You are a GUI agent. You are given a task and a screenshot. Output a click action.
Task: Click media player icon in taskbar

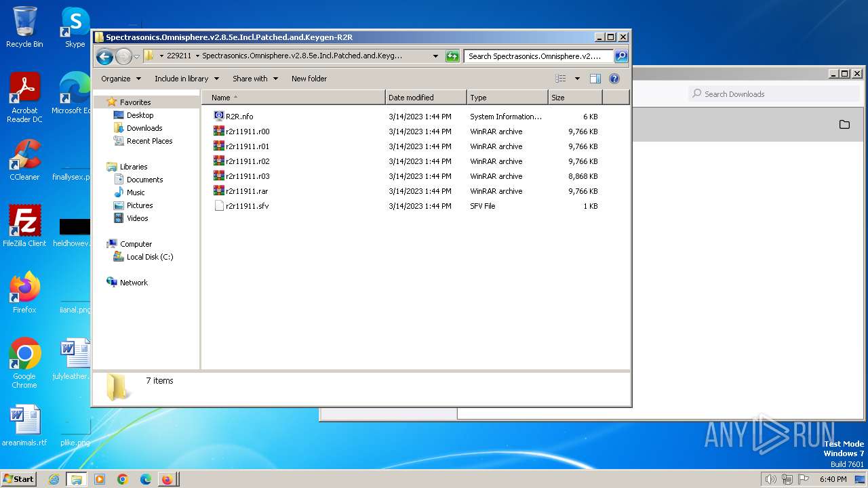pyautogui.click(x=100, y=479)
